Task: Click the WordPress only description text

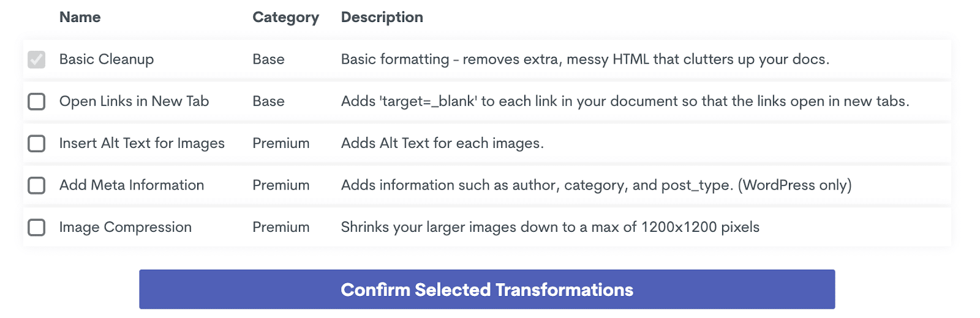Action: (x=794, y=185)
